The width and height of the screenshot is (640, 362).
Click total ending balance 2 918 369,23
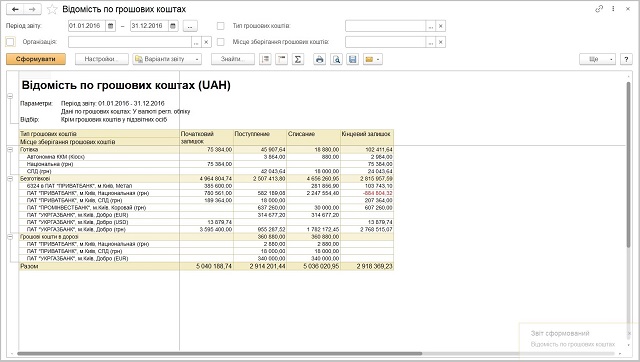tap(374, 266)
